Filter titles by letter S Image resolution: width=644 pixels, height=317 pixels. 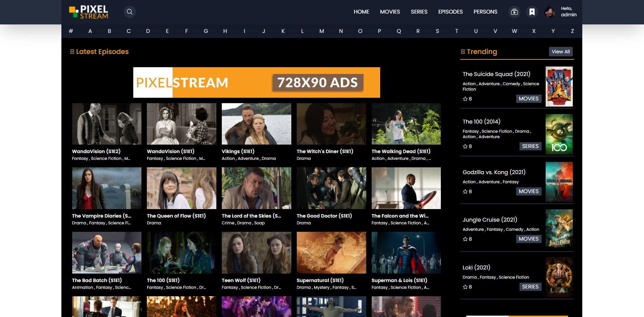[x=437, y=31]
